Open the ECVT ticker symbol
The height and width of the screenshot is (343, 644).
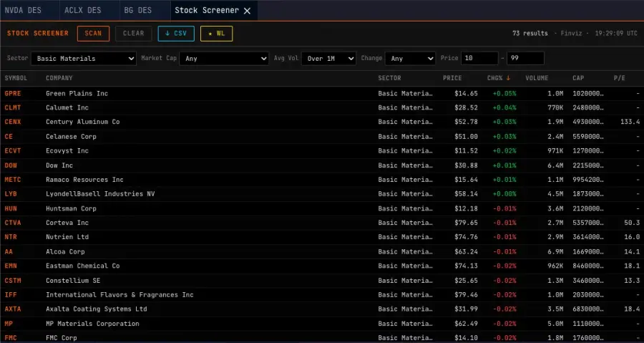coord(13,151)
